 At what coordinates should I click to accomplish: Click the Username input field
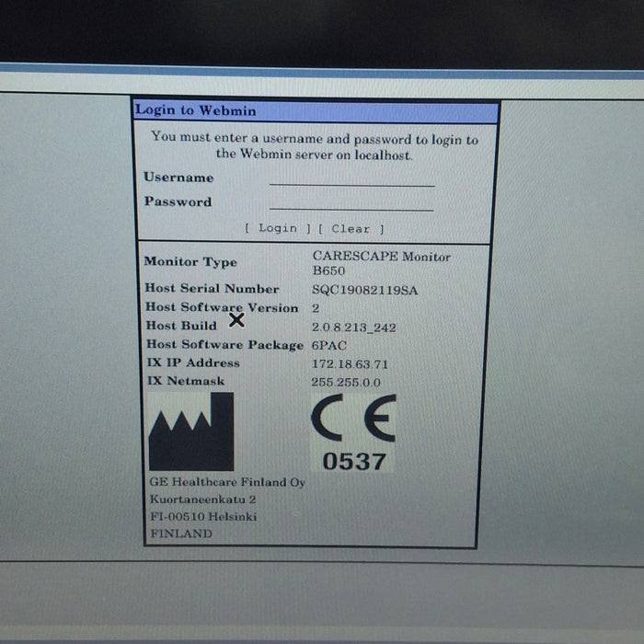coord(351,178)
